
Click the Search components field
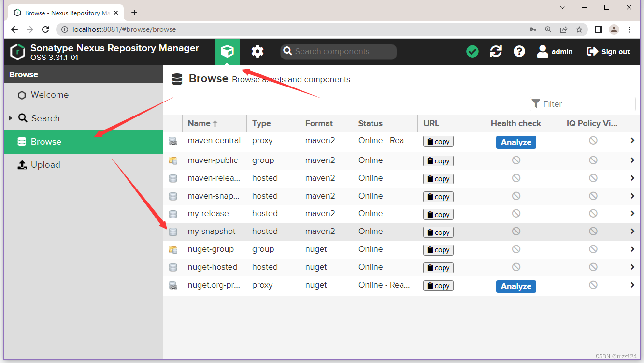point(339,52)
